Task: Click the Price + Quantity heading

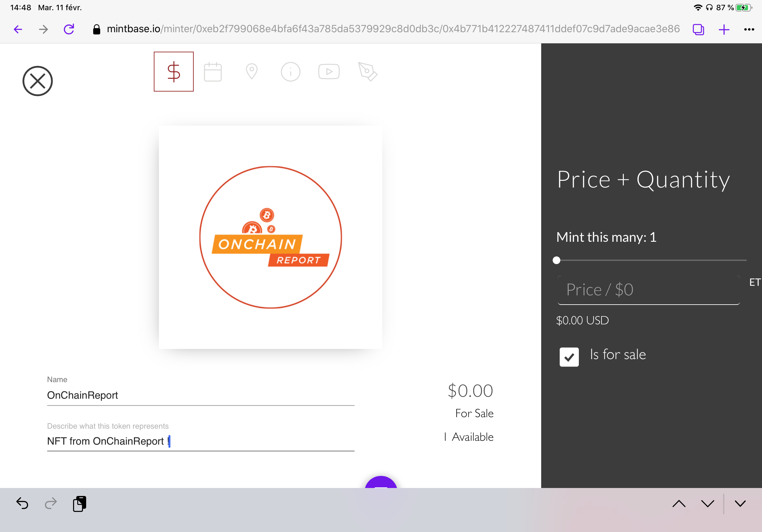Action: 644,180
